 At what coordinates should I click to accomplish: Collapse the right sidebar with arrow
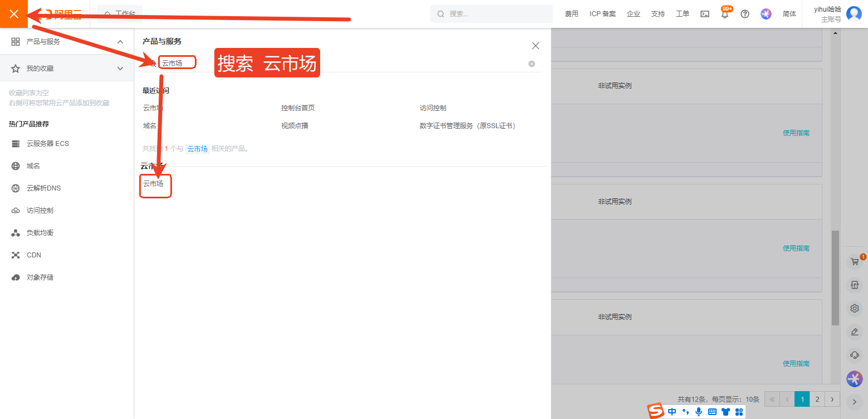(x=855, y=402)
